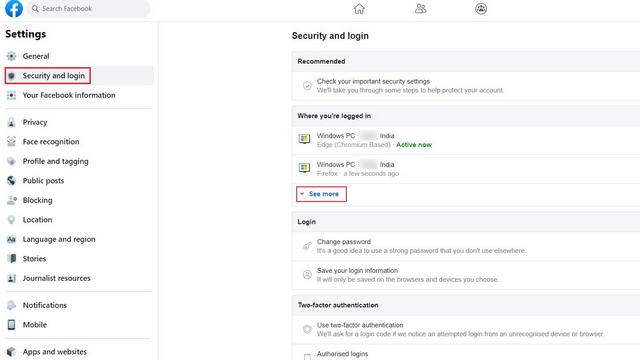Click the search magnifier icon
The height and width of the screenshot is (360, 640).
pyautogui.click(x=35, y=9)
